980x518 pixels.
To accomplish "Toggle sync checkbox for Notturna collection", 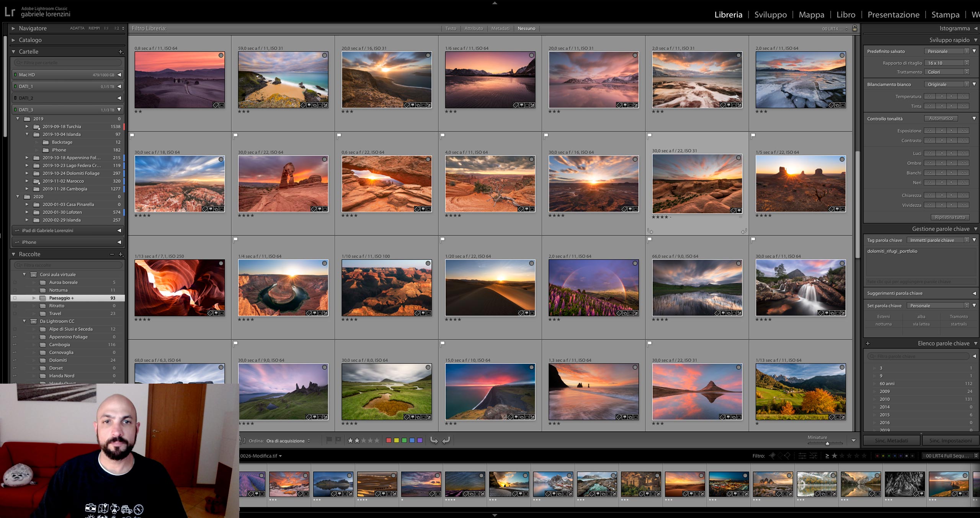I will (15, 290).
